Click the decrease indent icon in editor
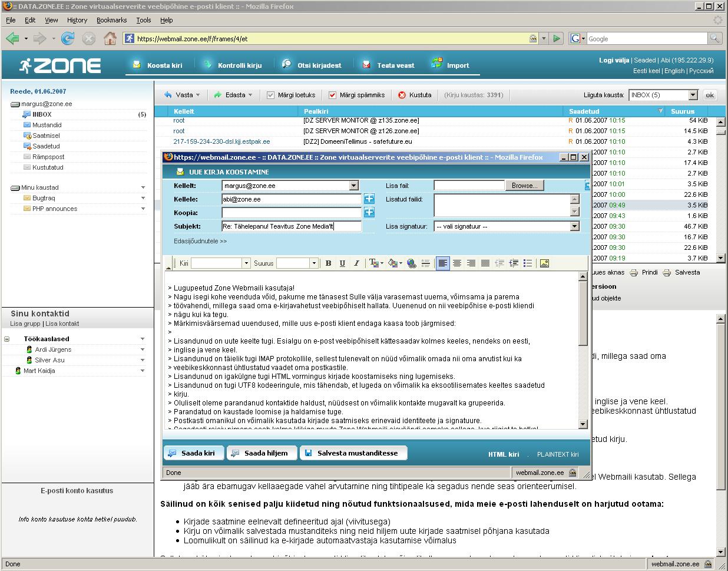This screenshot has width=728, height=571. (499, 263)
